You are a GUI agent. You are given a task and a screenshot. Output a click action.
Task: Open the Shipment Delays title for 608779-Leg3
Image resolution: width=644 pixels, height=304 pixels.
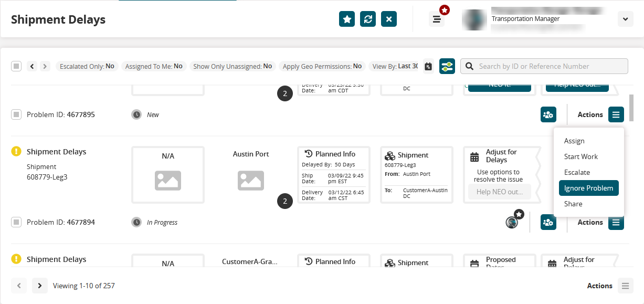tap(57, 152)
